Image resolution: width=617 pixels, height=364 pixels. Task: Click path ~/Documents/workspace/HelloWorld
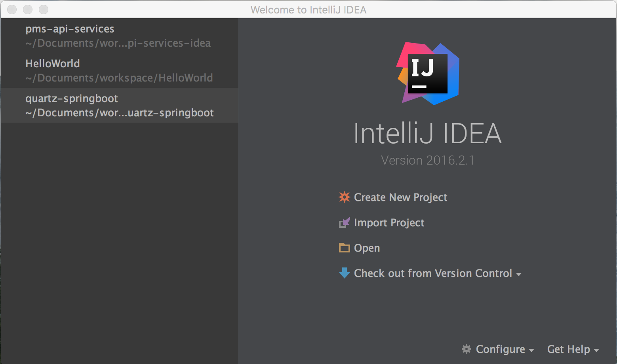119,78
